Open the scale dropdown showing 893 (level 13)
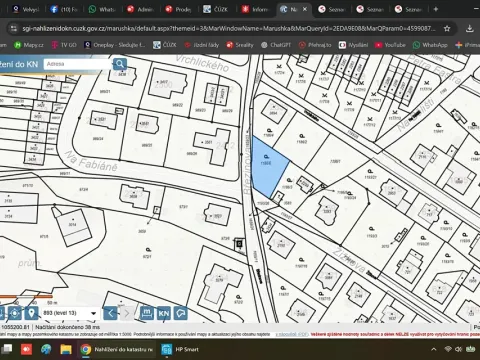The width and height of the screenshot is (480, 360). click(70, 313)
